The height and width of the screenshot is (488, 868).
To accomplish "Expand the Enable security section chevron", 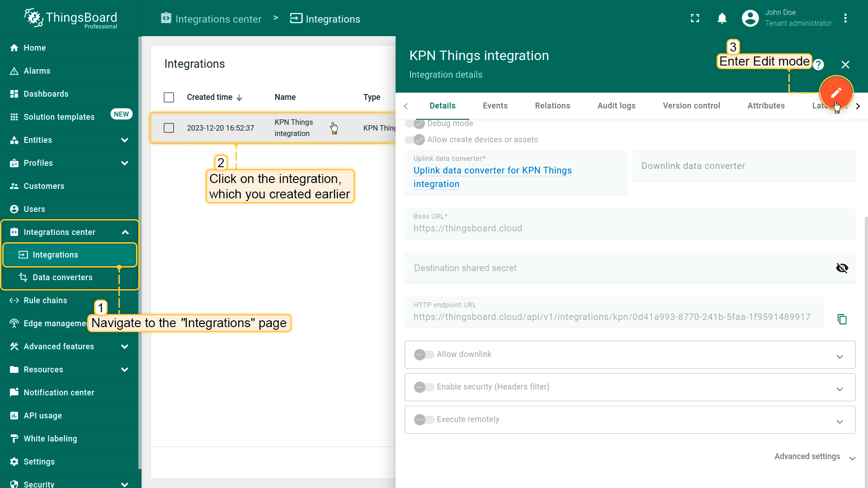I will click(x=840, y=389).
